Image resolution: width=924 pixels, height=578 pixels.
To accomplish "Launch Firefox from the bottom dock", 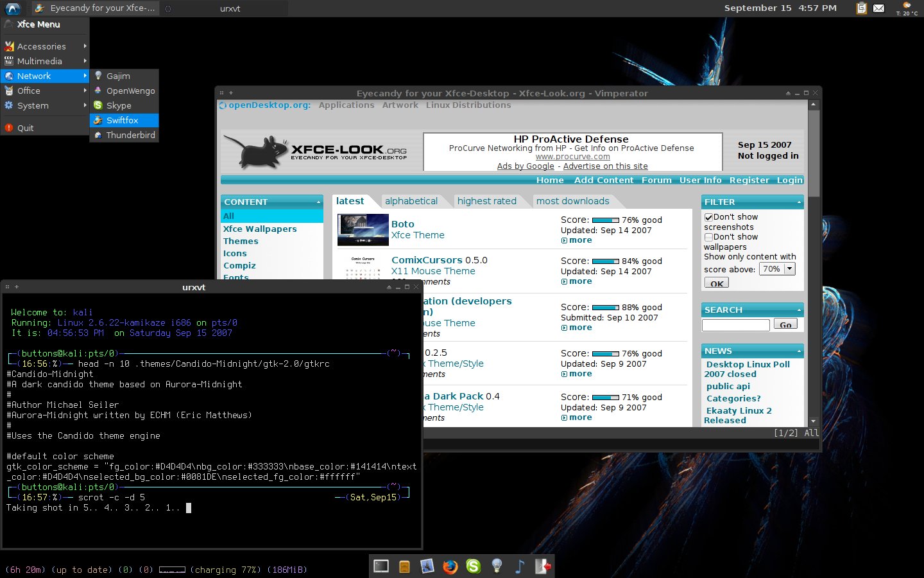I will [450, 566].
